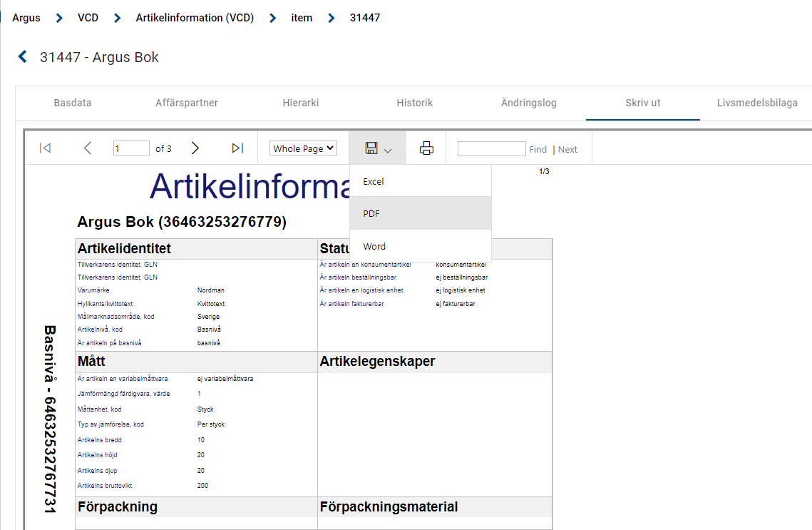Print the report with the printer icon
Screen dimensions: 812x530
pyautogui.click(x=426, y=148)
